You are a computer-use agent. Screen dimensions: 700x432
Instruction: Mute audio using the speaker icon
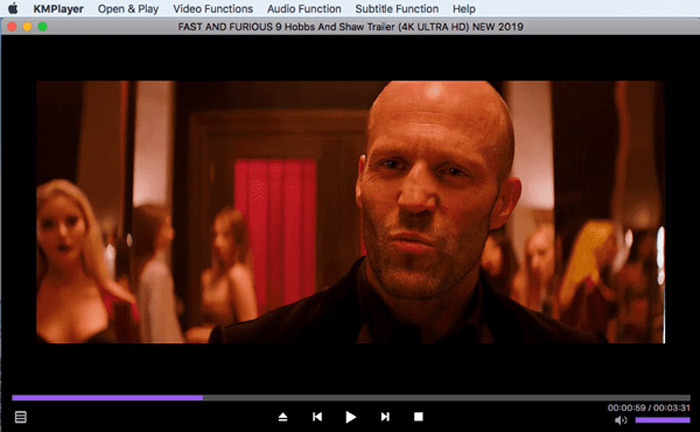(621, 420)
